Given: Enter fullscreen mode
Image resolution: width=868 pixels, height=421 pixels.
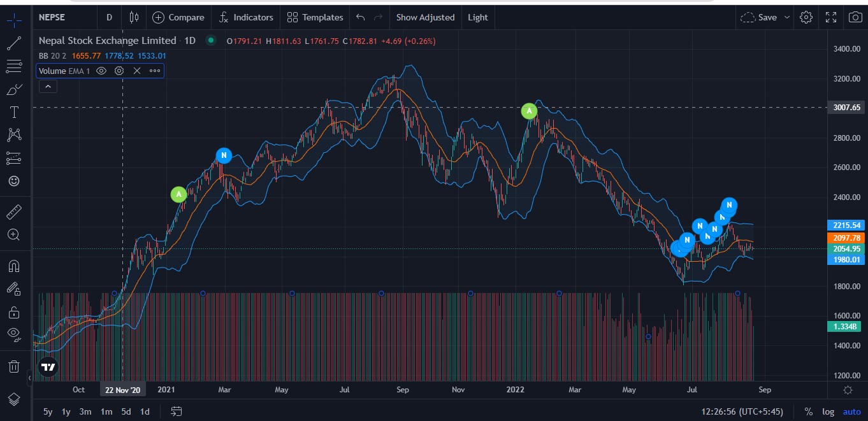Looking at the screenshot, I should [831, 17].
